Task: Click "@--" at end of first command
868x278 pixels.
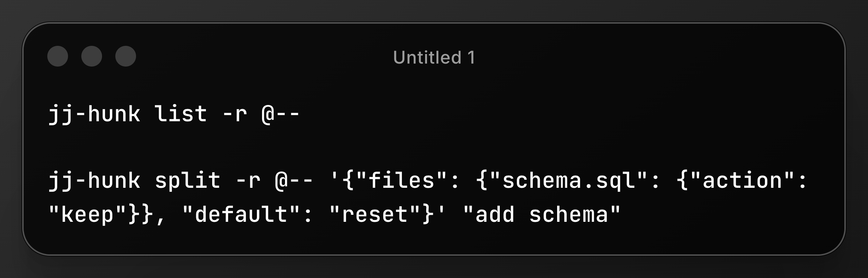Action: click(280, 113)
